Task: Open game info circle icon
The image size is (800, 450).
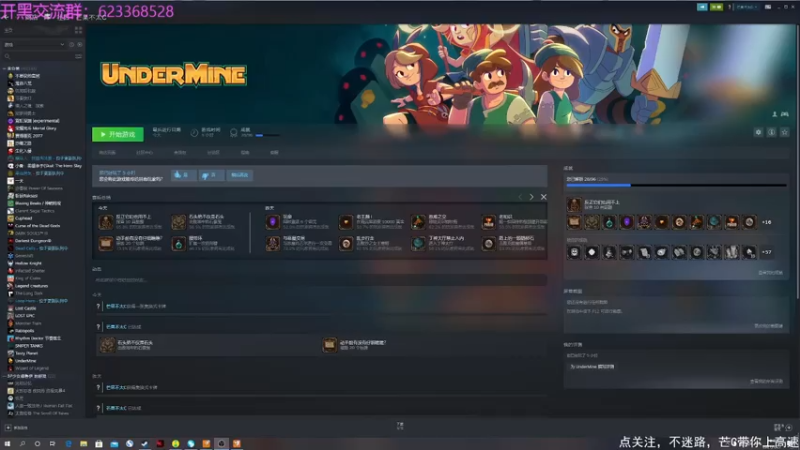Action: [771, 132]
